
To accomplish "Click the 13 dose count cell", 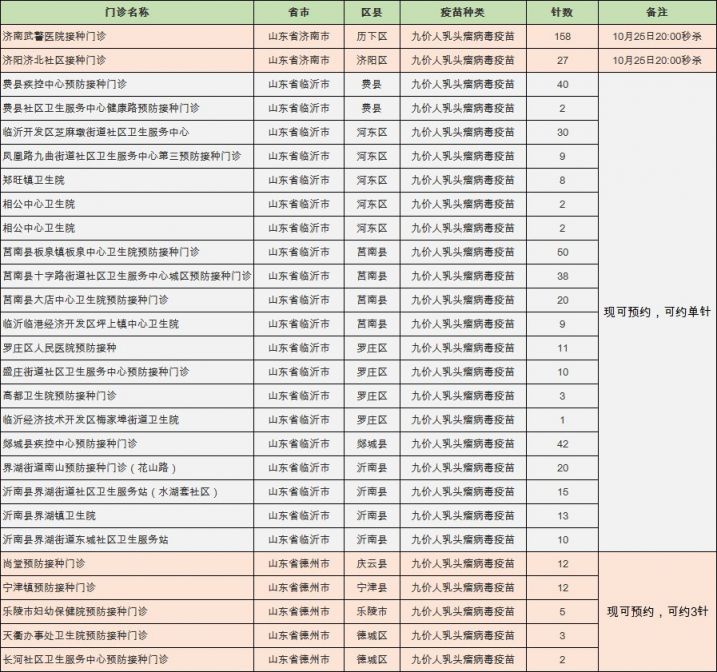I will coord(562,516).
